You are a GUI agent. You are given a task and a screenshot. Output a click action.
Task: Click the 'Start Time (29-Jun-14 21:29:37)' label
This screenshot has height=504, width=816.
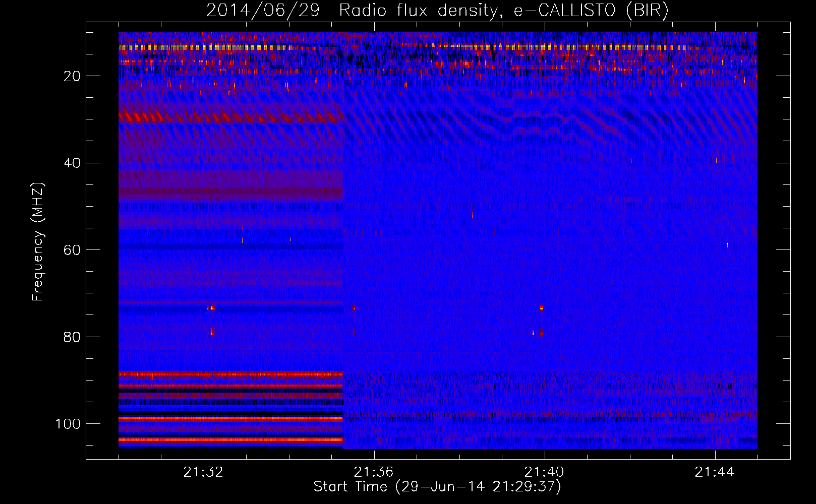pyautogui.click(x=437, y=487)
